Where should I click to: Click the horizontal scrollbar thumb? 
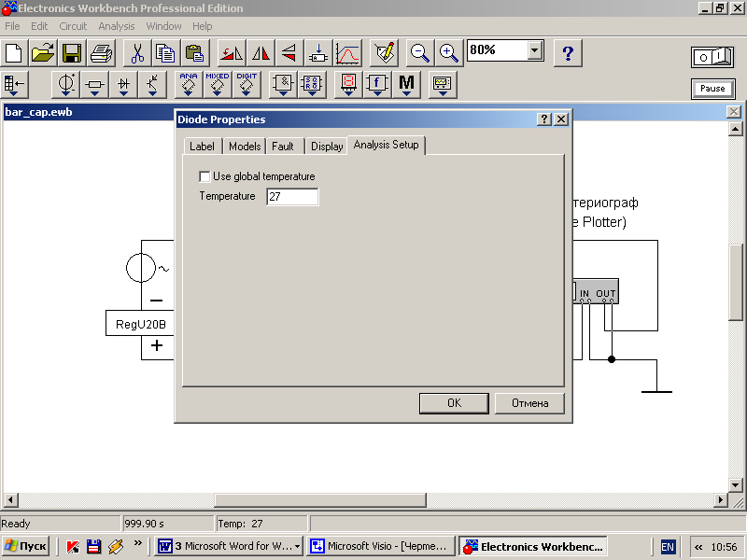(x=319, y=500)
